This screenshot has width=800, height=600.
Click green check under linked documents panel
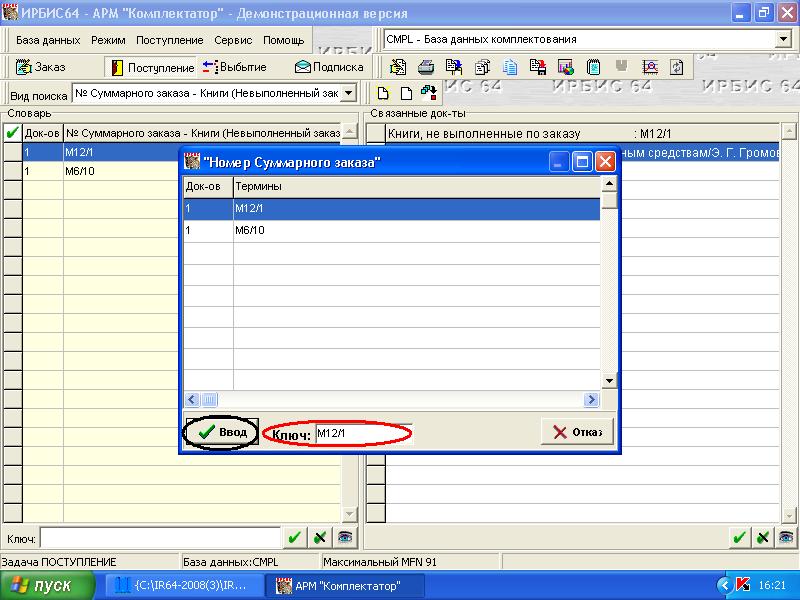pyautogui.click(x=739, y=537)
